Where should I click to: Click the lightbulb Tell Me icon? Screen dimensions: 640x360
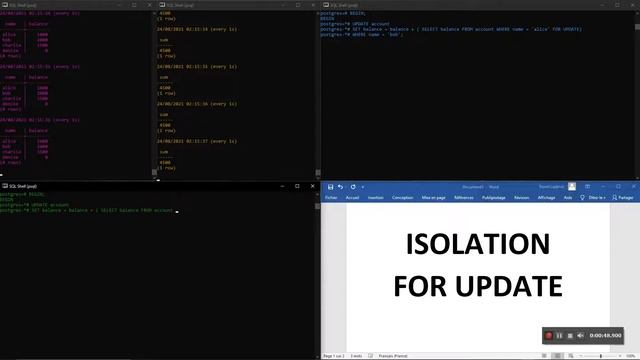(x=582, y=198)
